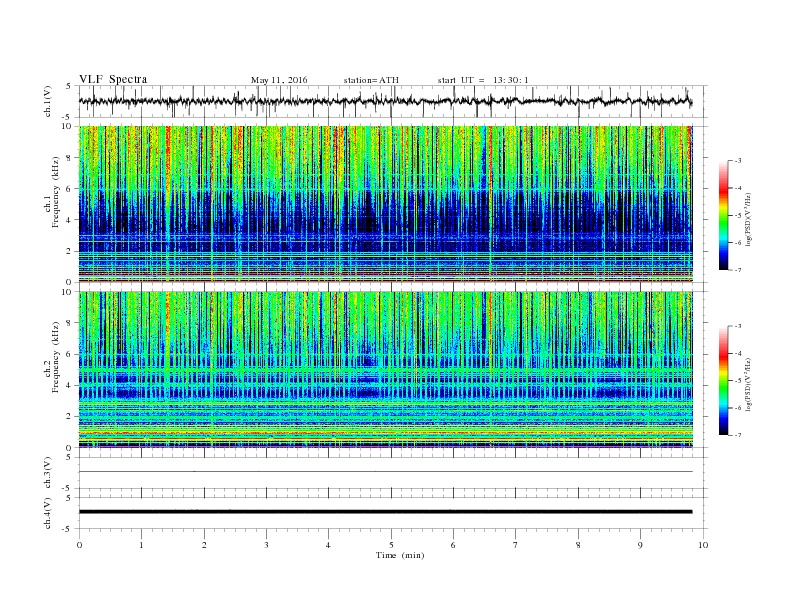Screen dimensions: 792x612
Task: Select the "May 11, 2016" date text
Action: (279, 80)
